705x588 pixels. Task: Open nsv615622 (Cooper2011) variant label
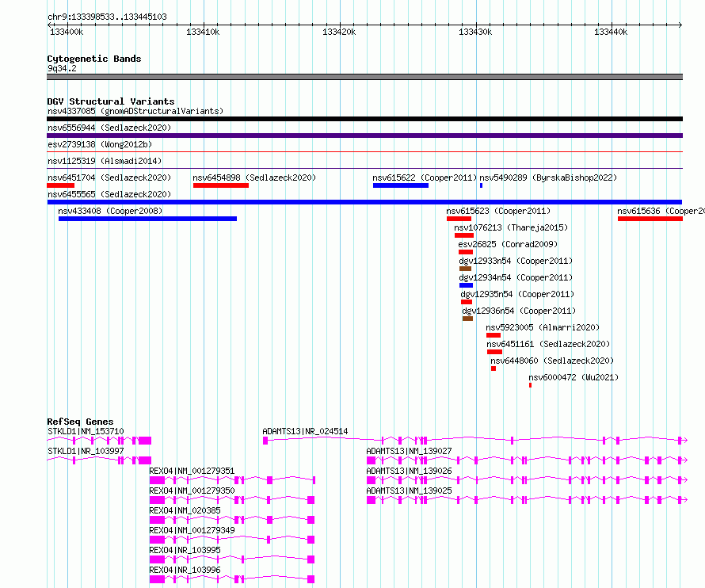425,178
